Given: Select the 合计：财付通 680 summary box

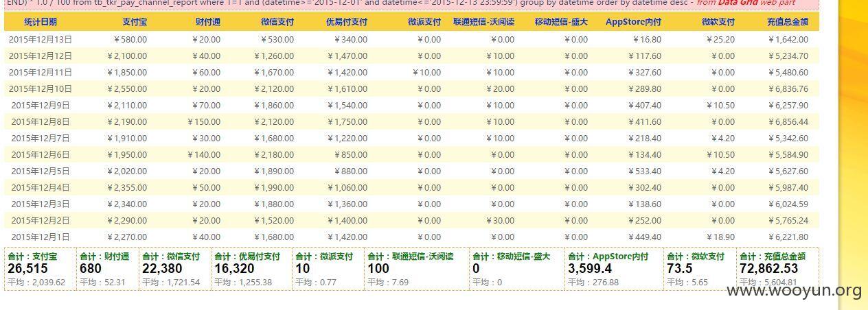Looking at the screenshot, I should 107,269.
